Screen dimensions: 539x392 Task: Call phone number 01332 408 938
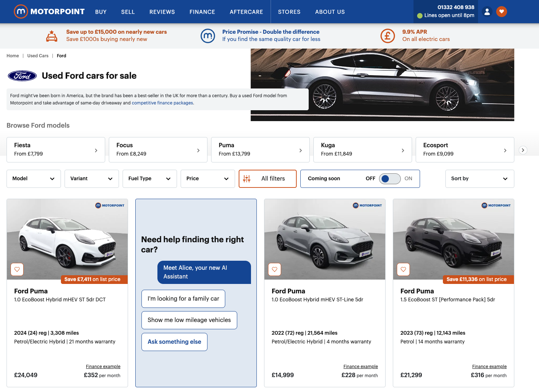click(456, 7)
